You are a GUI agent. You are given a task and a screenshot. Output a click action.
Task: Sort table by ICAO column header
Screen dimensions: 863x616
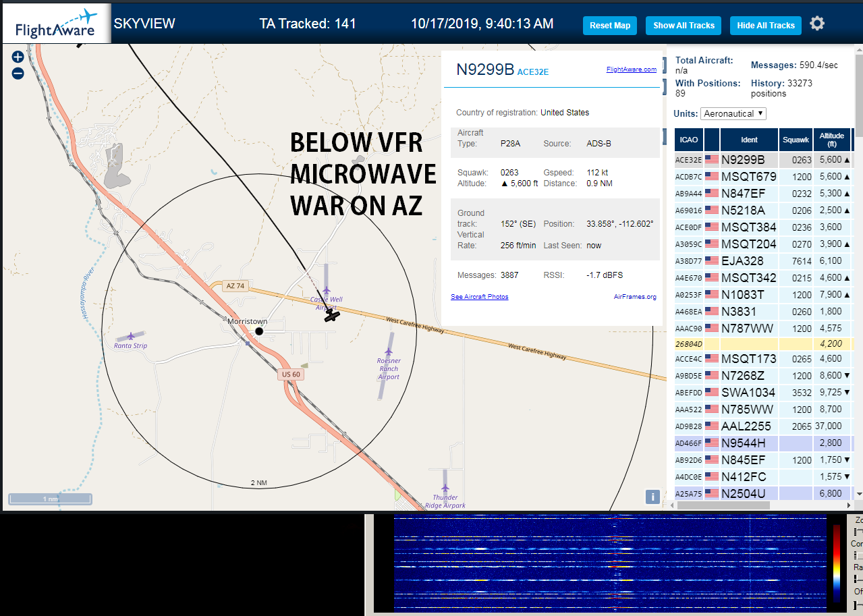click(688, 140)
